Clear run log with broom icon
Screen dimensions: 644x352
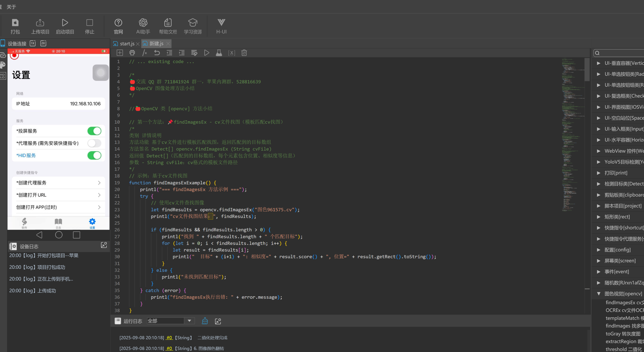click(x=205, y=321)
